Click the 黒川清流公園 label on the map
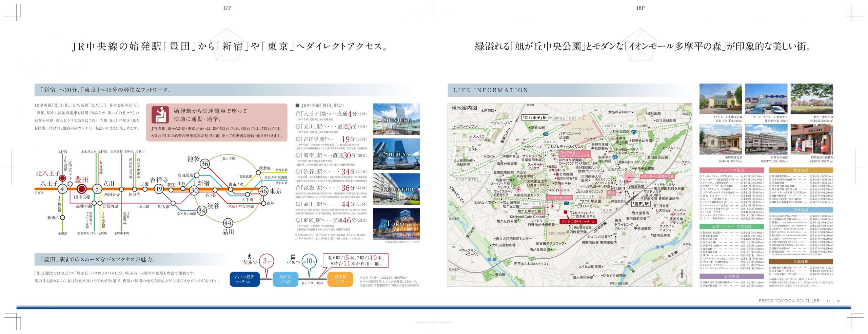This screenshot has width=868, height=334. pyautogui.click(x=657, y=157)
